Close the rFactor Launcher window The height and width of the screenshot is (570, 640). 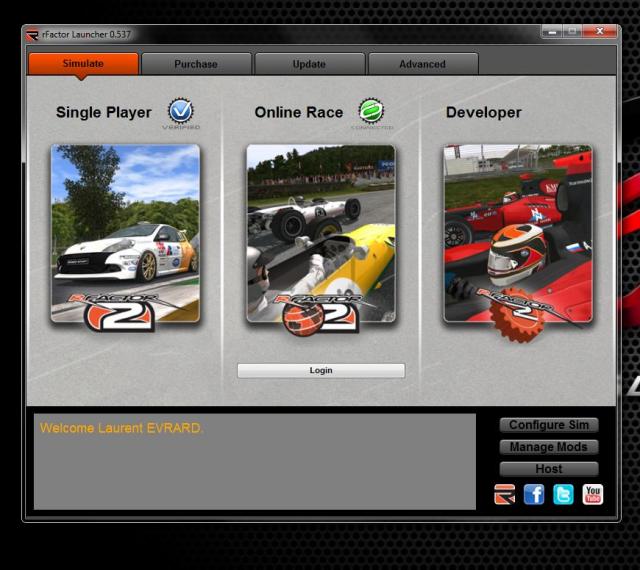600,31
